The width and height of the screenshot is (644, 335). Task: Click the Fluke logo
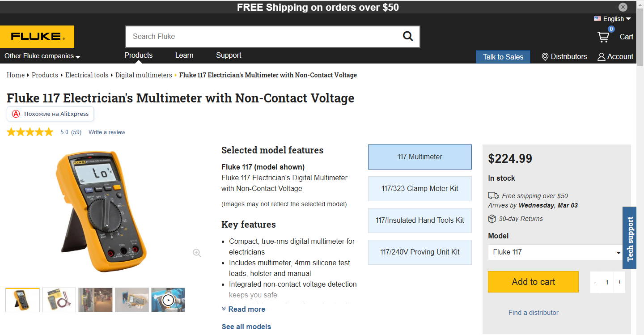(x=37, y=37)
